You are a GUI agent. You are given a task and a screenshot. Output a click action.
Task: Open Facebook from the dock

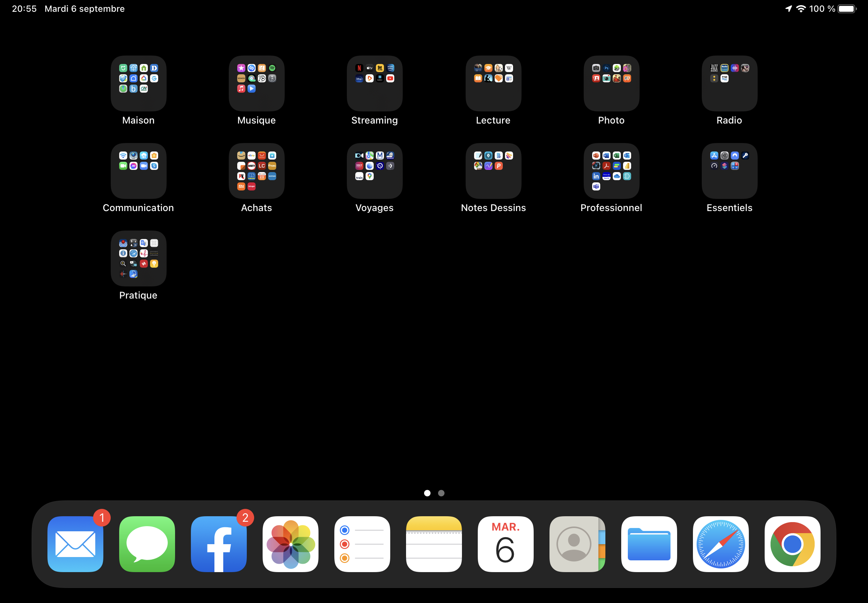219,544
